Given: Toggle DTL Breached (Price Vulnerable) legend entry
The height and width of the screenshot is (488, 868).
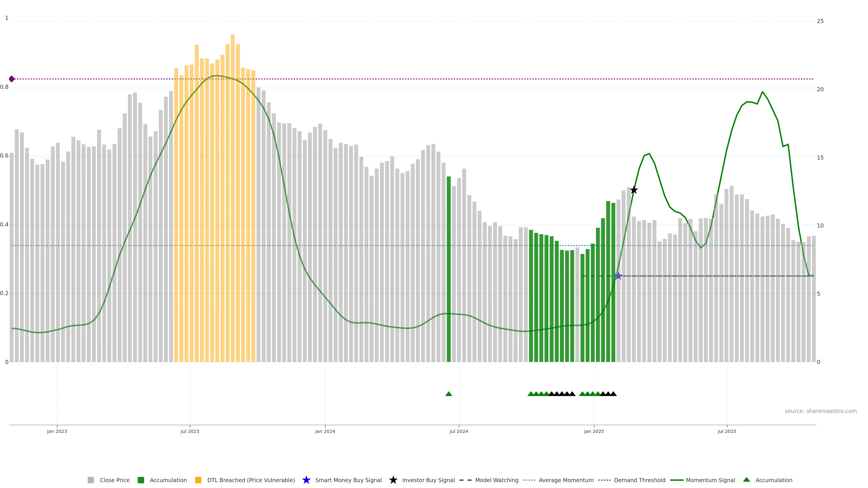Looking at the screenshot, I should (251, 480).
